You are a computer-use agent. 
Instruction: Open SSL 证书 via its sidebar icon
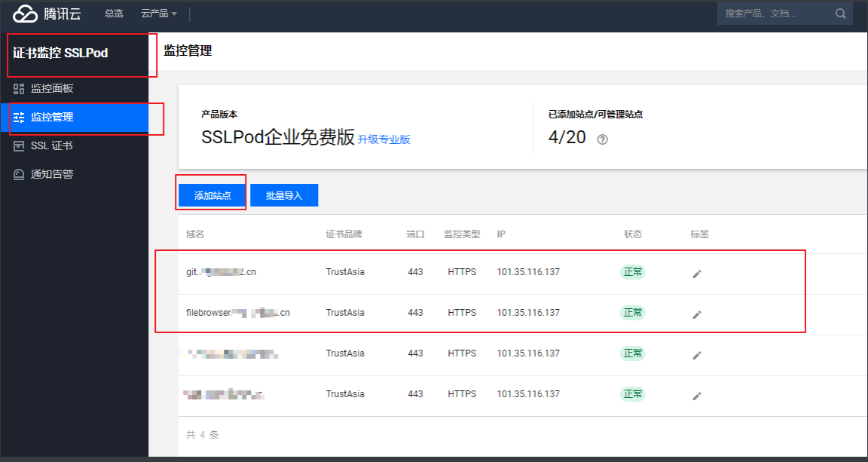point(19,147)
